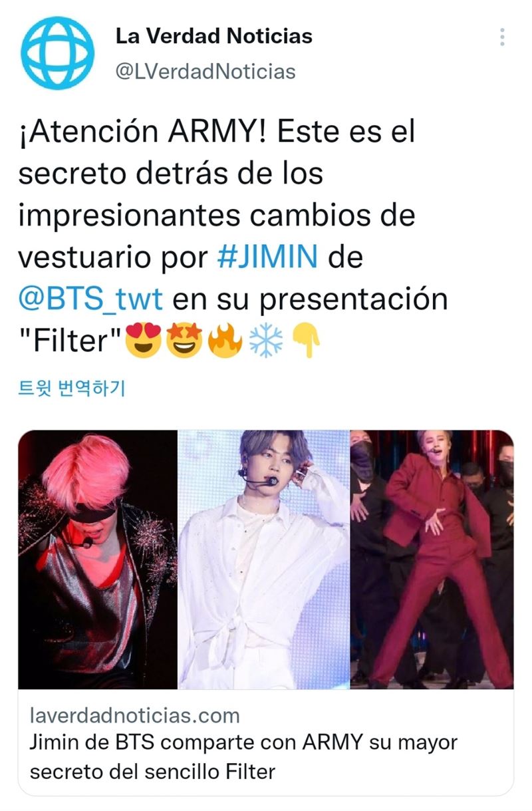Click the laverdadnoticias.com domain text

click(x=135, y=716)
